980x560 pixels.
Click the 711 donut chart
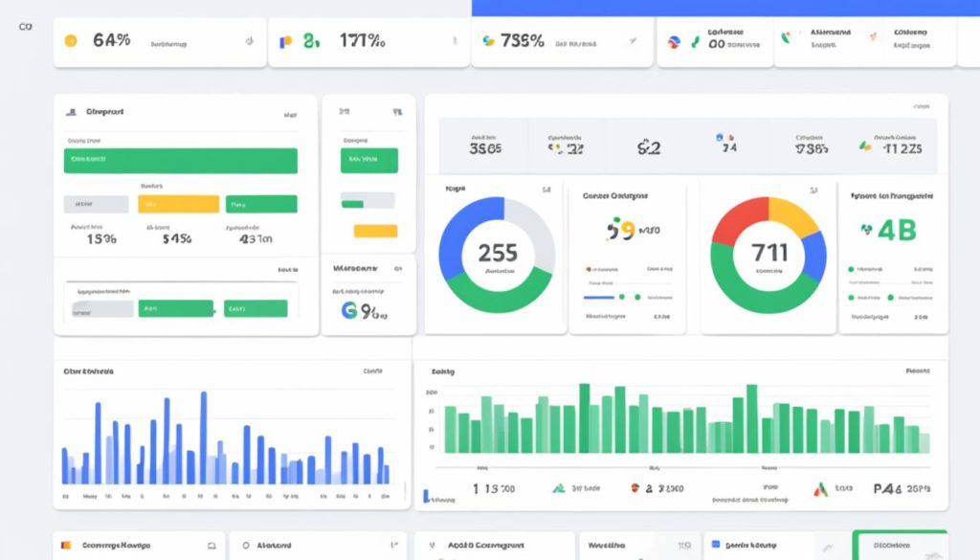click(x=768, y=255)
